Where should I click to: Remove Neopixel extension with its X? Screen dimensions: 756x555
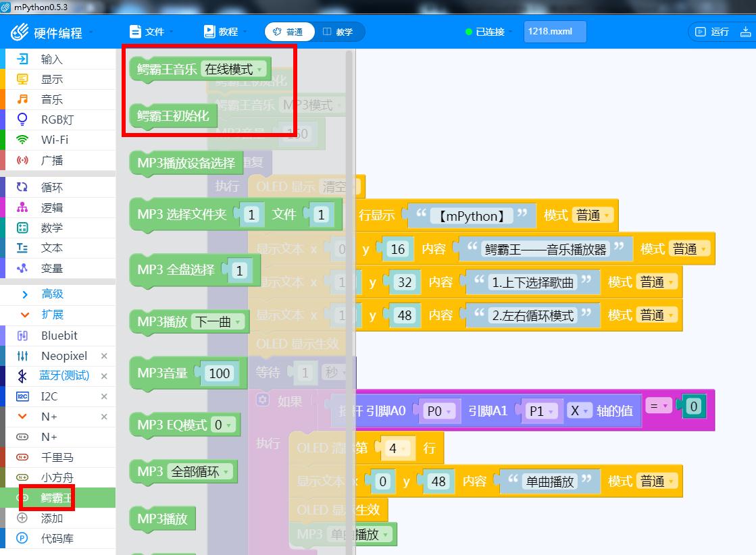104,356
